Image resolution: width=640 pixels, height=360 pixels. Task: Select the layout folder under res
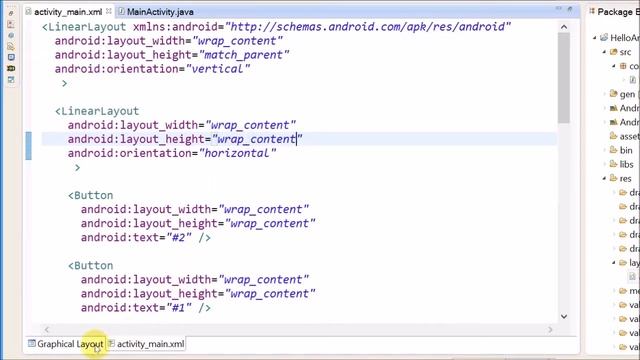click(629, 262)
